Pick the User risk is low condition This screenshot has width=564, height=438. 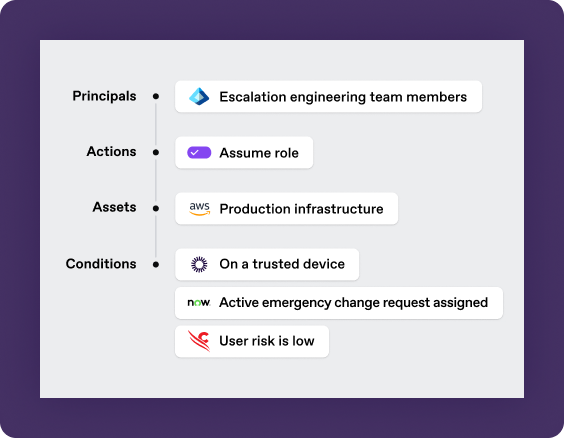[252, 341]
